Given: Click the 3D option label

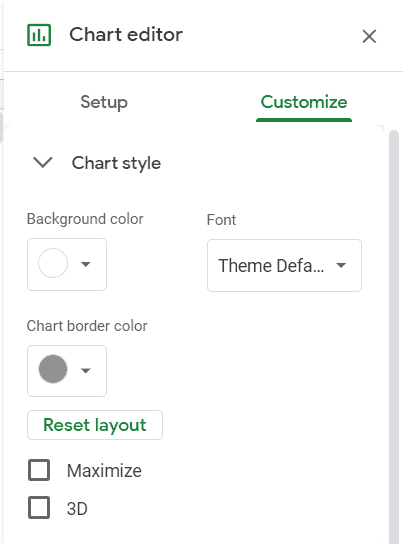Looking at the screenshot, I should [x=77, y=509].
